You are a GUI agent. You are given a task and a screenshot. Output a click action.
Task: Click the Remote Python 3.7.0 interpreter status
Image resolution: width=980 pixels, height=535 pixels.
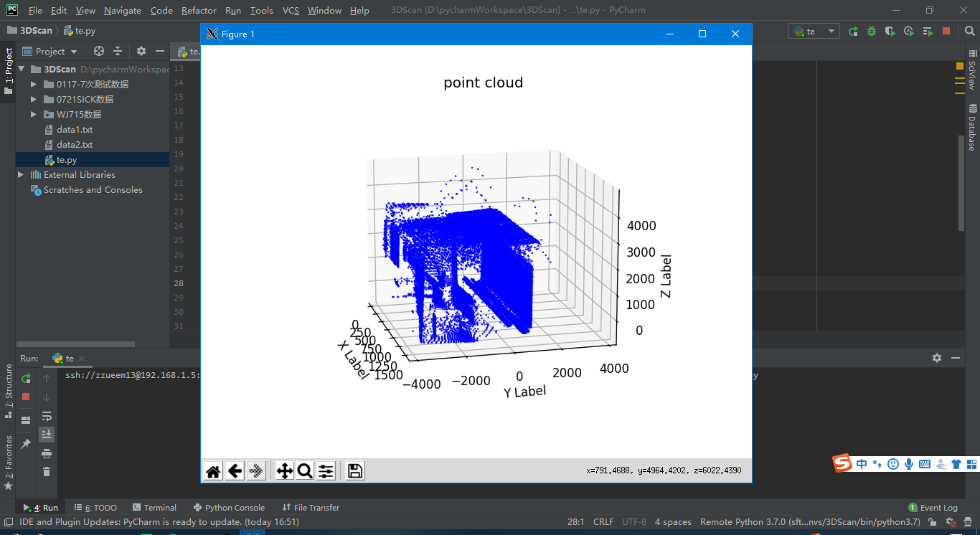point(810,521)
